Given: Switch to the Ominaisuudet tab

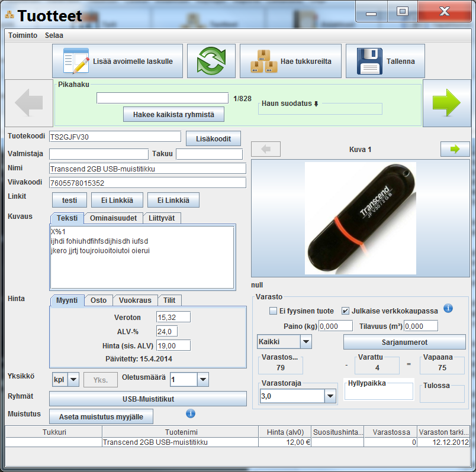Looking at the screenshot, I should [113, 218].
